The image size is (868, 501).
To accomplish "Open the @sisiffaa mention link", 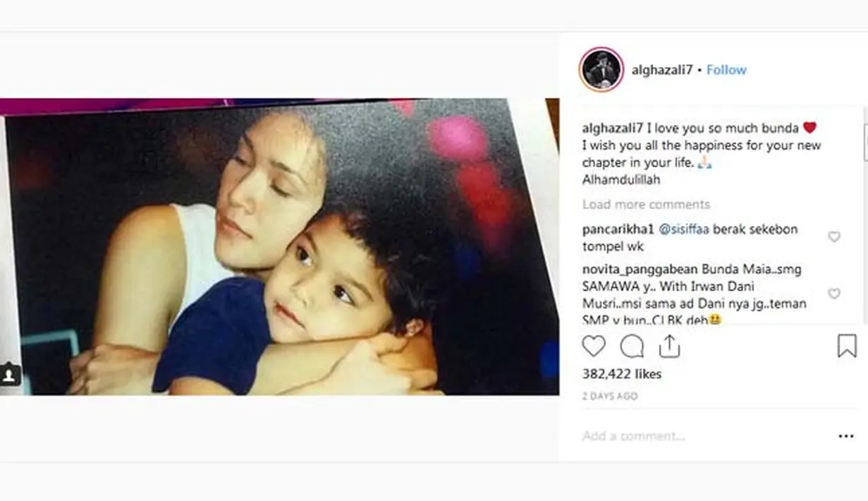I will (x=683, y=229).
